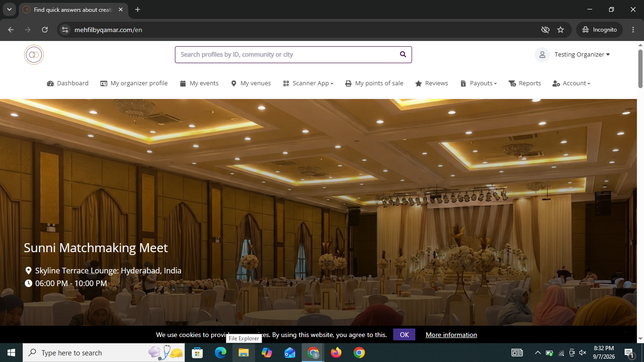The image size is (644, 362).
Task: Accept cookies with the OK button
Action: (404, 335)
